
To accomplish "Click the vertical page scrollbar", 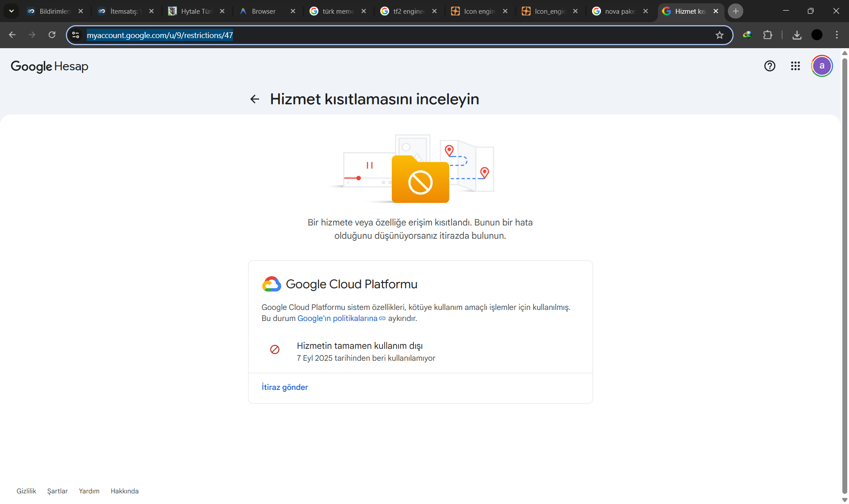I will (845, 276).
